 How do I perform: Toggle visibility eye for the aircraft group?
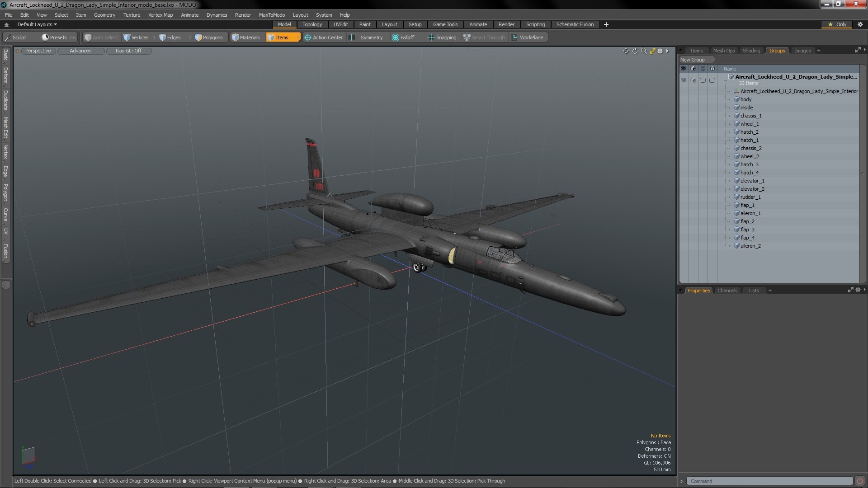(x=684, y=80)
